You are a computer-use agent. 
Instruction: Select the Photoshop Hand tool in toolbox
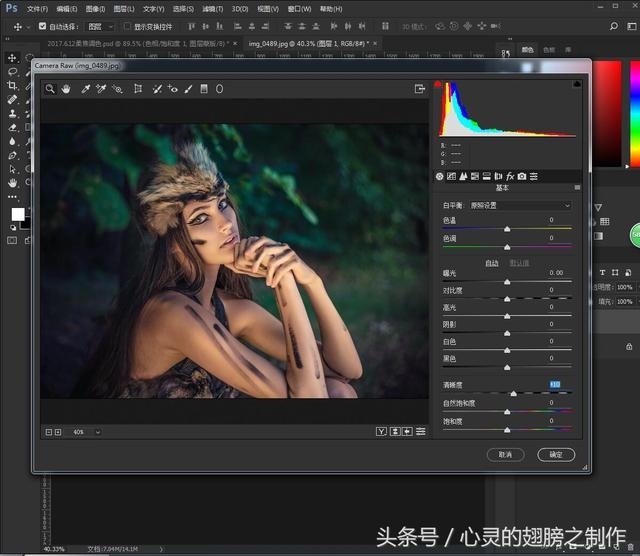click(x=12, y=182)
